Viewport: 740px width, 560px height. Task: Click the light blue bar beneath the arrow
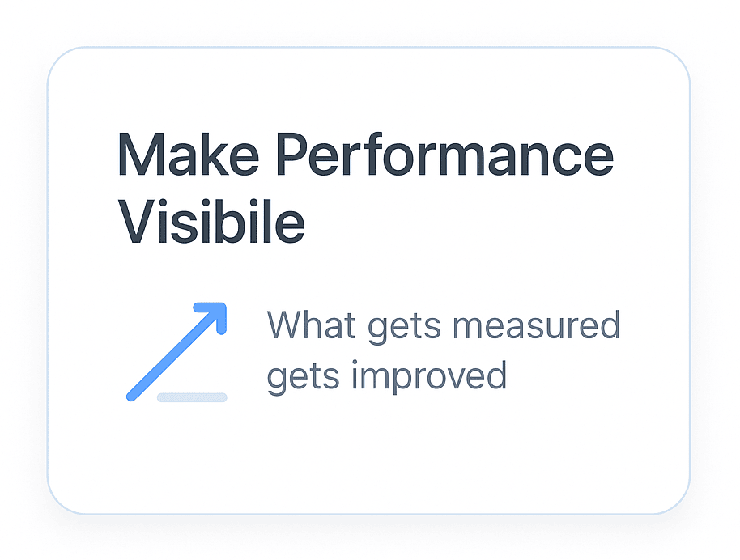click(x=192, y=397)
